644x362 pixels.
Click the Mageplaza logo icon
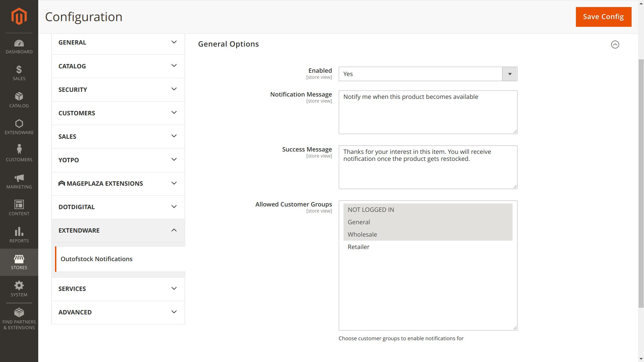[62, 183]
